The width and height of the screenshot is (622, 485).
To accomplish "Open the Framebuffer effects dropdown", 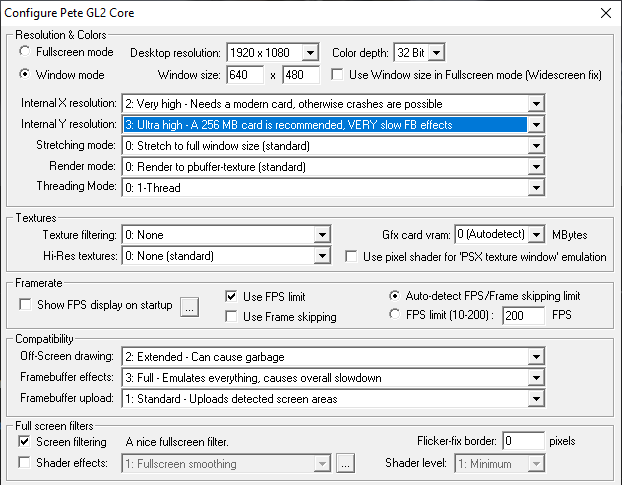I will (x=333, y=378).
